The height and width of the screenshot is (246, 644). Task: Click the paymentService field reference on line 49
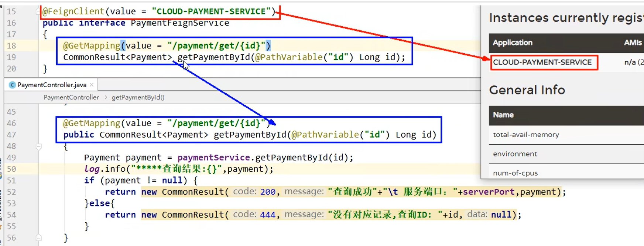coord(213,158)
